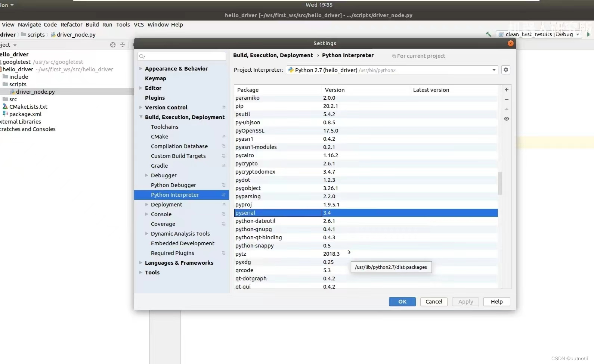Click the package list vertical scrollbar
This screenshot has width=594, height=364.
(x=500, y=183)
